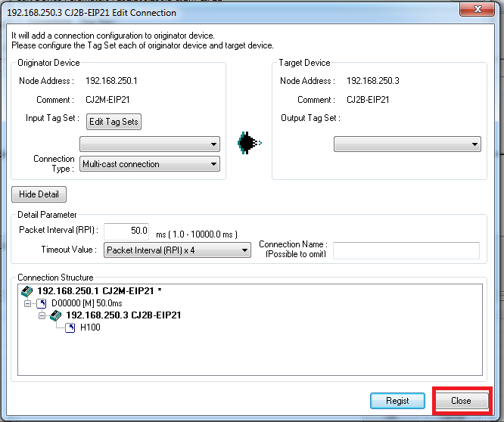Screen dimensions: 504x422
Task: Click the CJ2B-EIP21 device icon in the tree
Action: 55,315
